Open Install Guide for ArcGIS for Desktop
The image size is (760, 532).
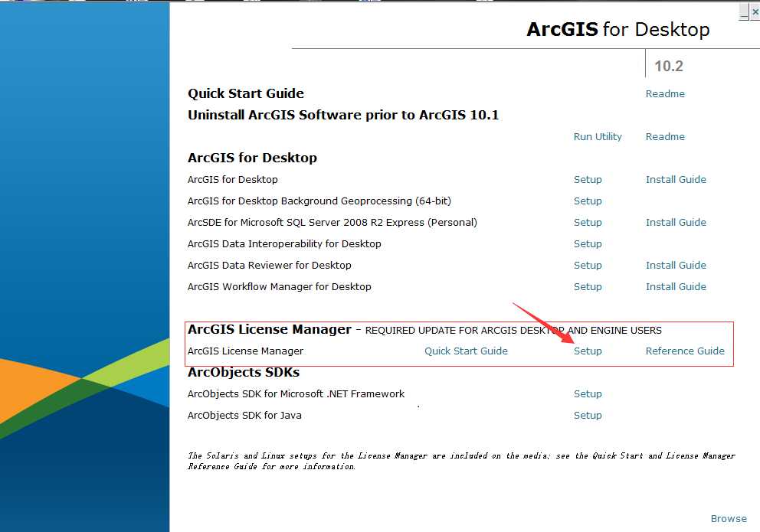(x=676, y=180)
